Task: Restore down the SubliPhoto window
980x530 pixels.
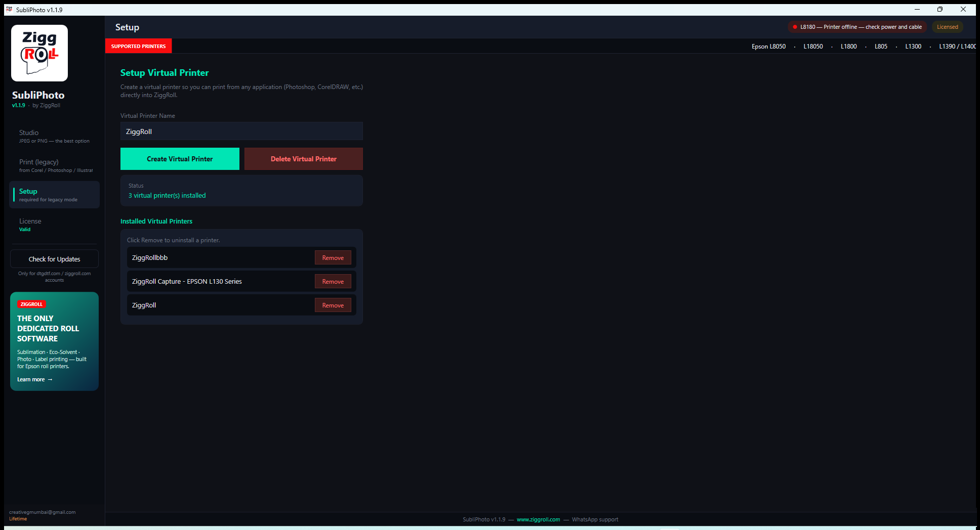Action: [940, 10]
